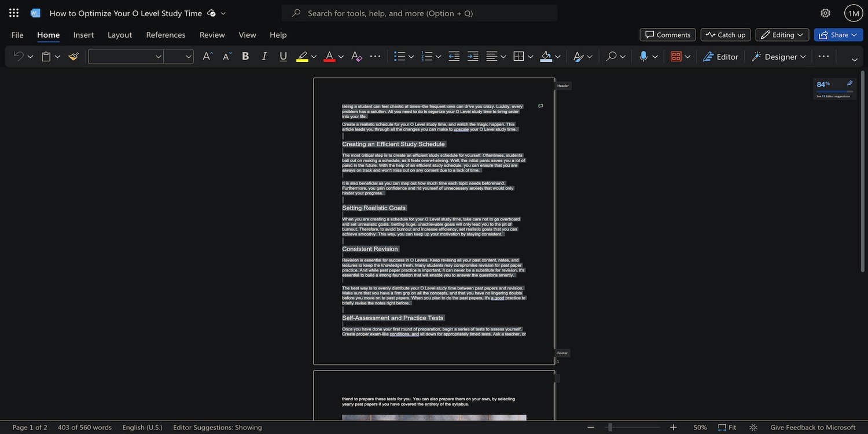Increase font size with grow icon
This screenshot has width=868, height=434.
[x=207, y=56]
